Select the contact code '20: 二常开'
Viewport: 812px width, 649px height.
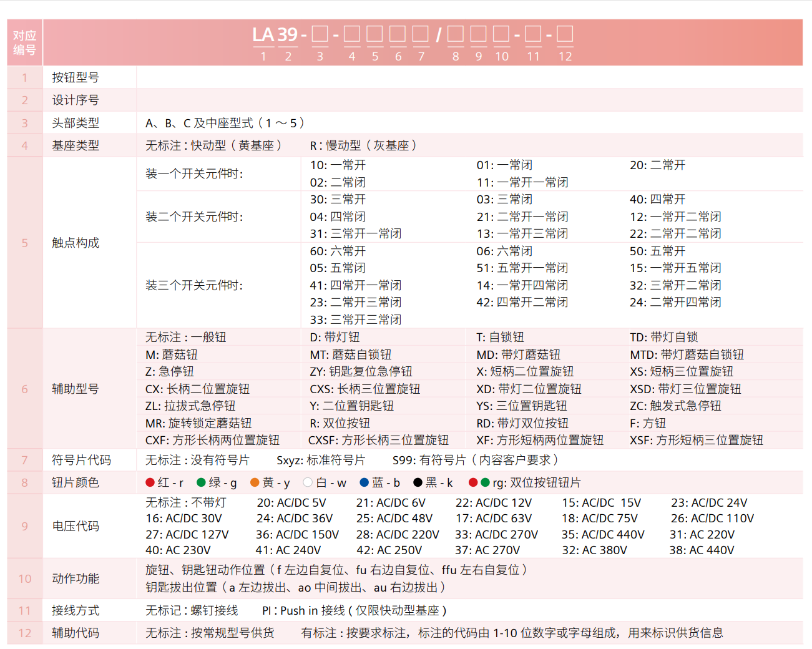click(x=657, y=165)
